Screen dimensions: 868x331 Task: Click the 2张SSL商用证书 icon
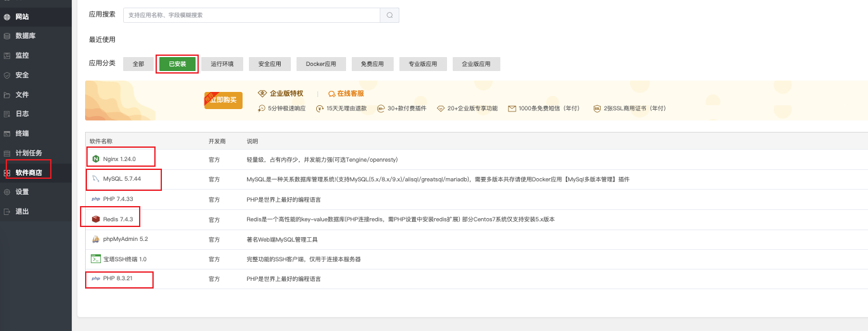pyautogui.click(x=597, y=108)
